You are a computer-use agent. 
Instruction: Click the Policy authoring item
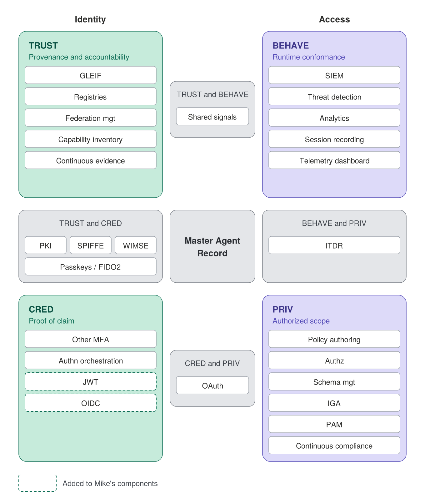pyautogui.click(x=334, y=339)
